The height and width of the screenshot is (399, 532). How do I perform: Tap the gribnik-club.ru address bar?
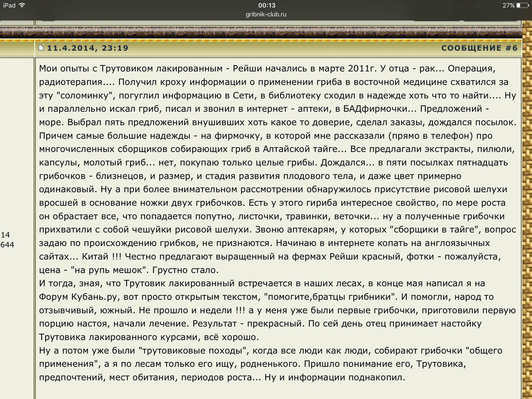pos(266,14)
